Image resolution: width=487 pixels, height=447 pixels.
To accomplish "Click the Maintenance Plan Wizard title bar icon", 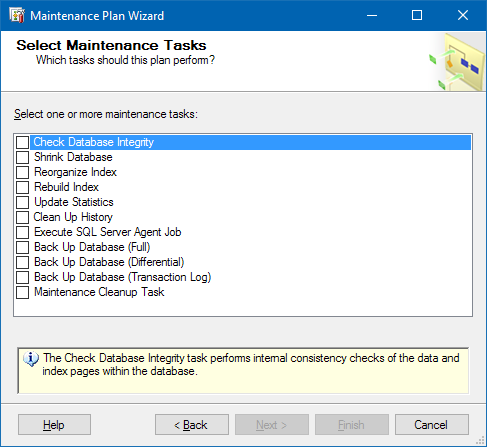I will point(17,15).
